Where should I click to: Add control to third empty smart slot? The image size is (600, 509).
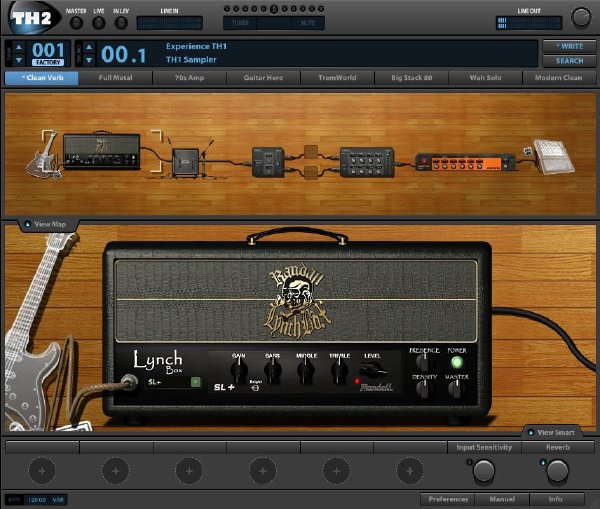(189, 471)
